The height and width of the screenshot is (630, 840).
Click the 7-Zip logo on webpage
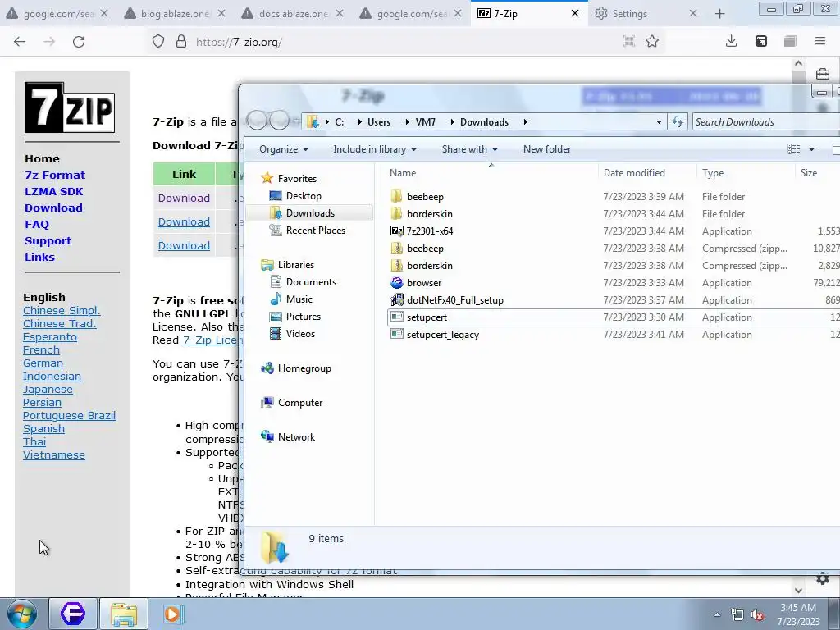70,107
